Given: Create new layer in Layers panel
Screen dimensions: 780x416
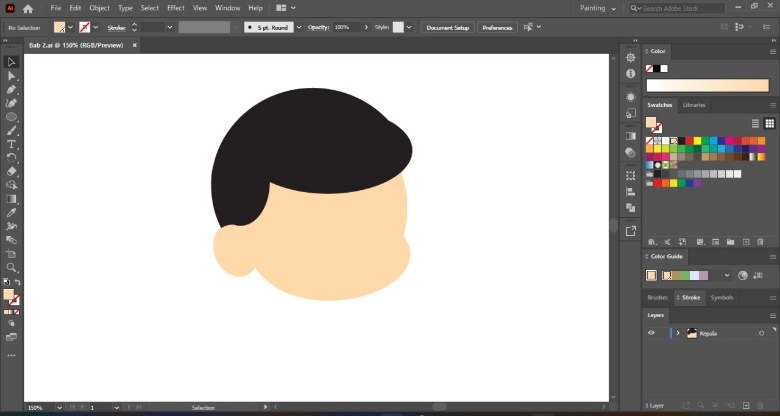Looking at the screenshot, I should click(746, 406).
